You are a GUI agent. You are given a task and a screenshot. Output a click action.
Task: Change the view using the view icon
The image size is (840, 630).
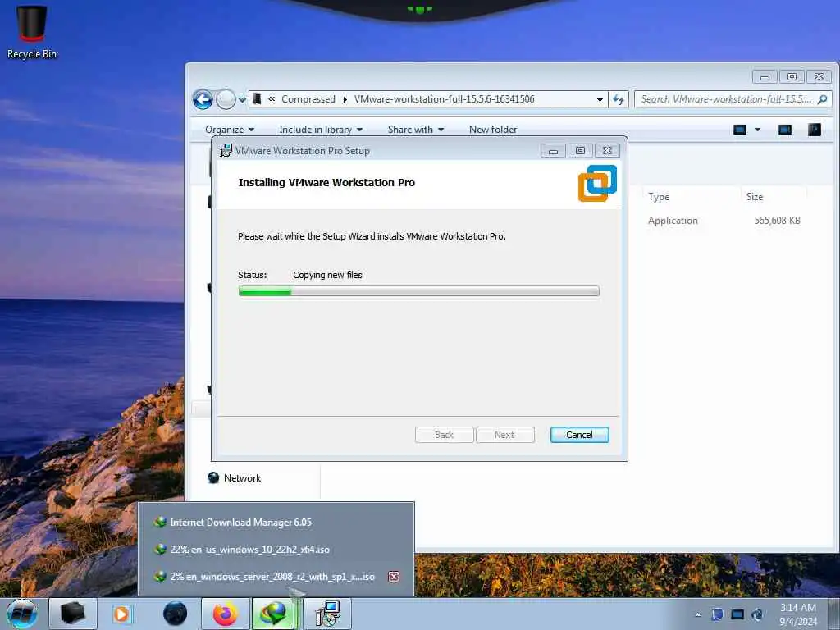pyautogui.click(x=740, y=130)
